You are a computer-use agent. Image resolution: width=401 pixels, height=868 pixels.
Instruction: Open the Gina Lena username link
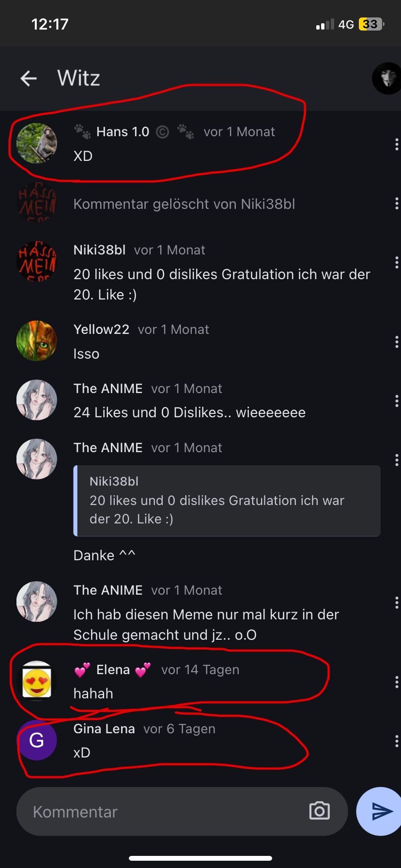click(104, 729)
